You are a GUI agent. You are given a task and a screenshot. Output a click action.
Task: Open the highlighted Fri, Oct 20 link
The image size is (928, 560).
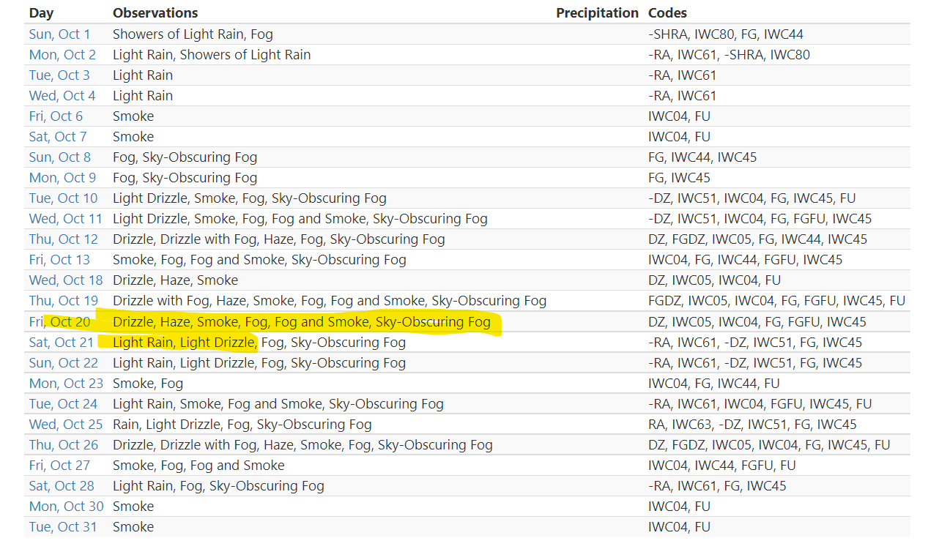(59, 322)
